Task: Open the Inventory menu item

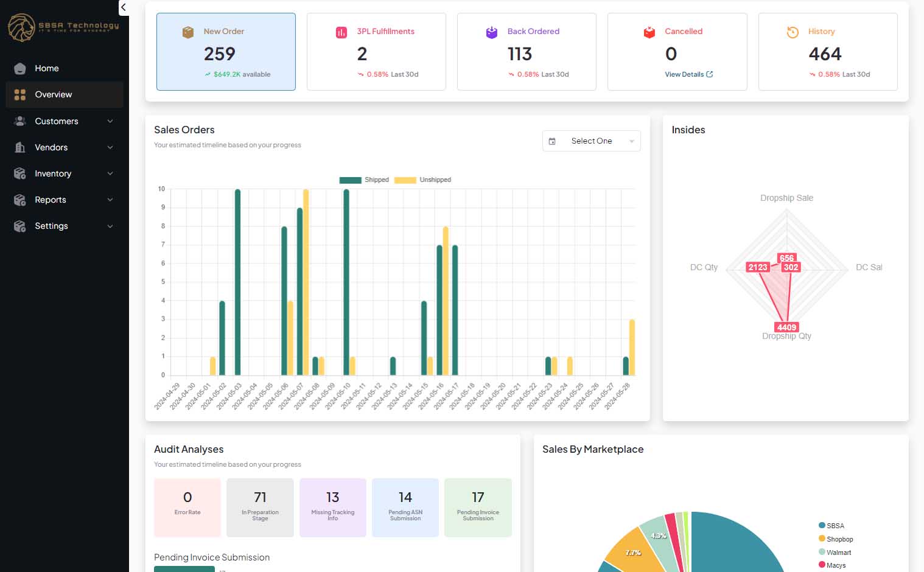Action: pos(65,173)
